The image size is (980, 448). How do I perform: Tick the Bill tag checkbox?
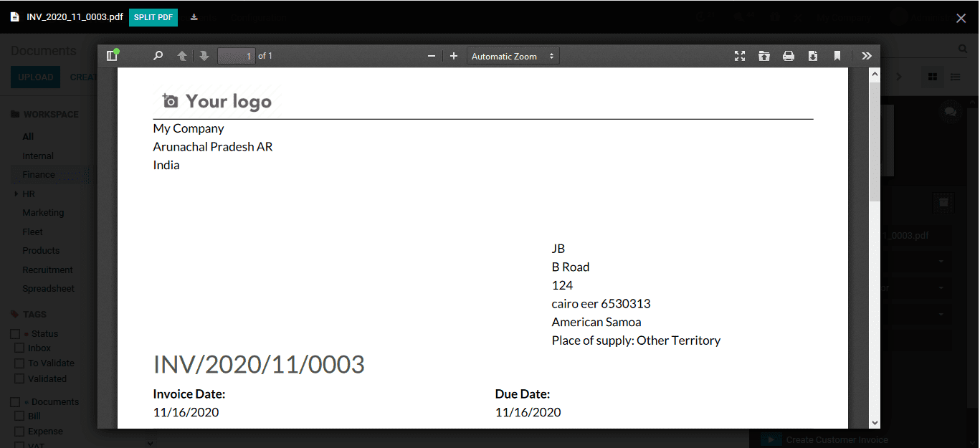(20, 416)
